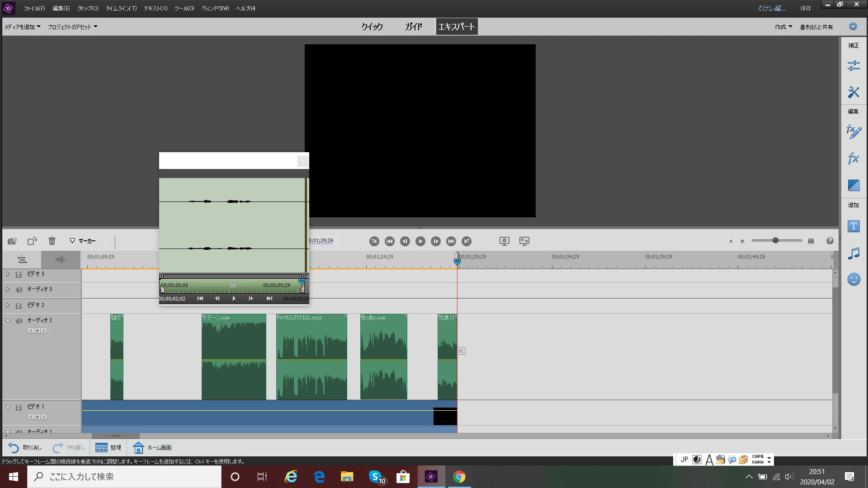This screenshot has width=868, height=488.
Task: Mute the オーディオ 2 track
Action: tap(19, 321)
